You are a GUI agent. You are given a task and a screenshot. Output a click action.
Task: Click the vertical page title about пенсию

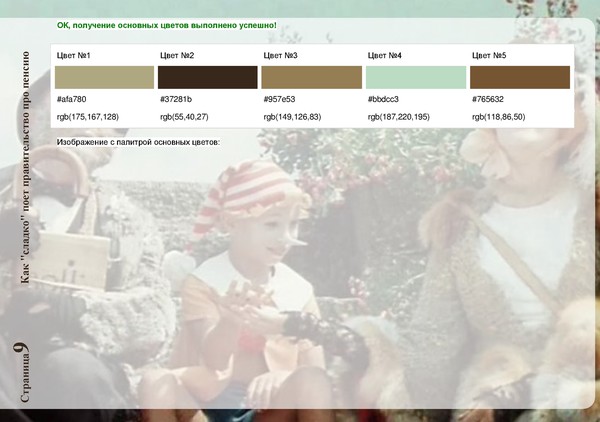[25, 167]
